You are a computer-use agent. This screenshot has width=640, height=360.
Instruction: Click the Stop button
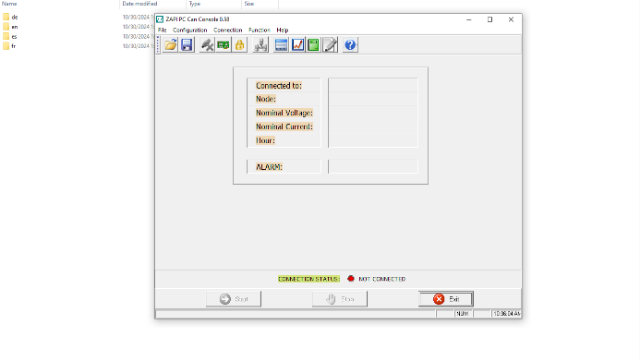[340, 299]
